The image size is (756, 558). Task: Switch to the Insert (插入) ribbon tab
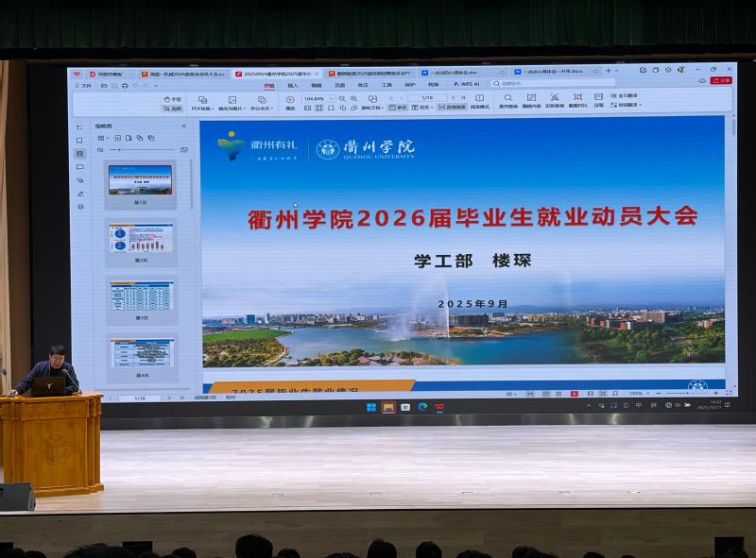pos(292,85)
